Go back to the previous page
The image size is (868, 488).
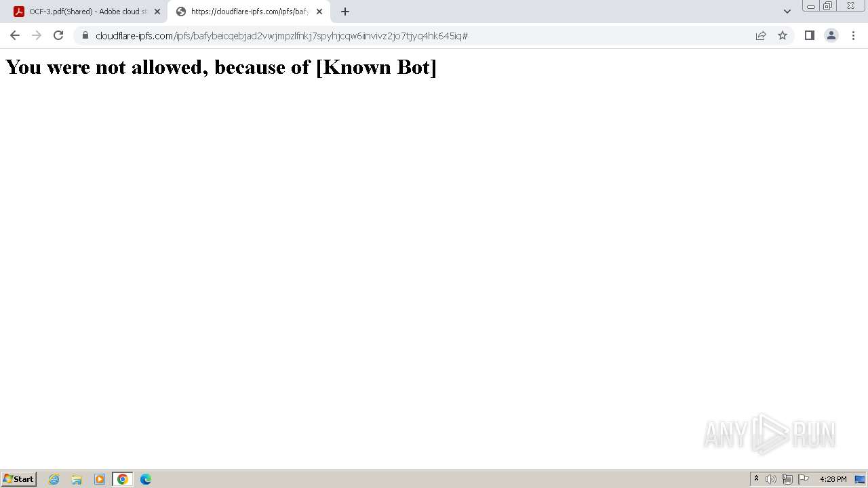pos(15,35)
